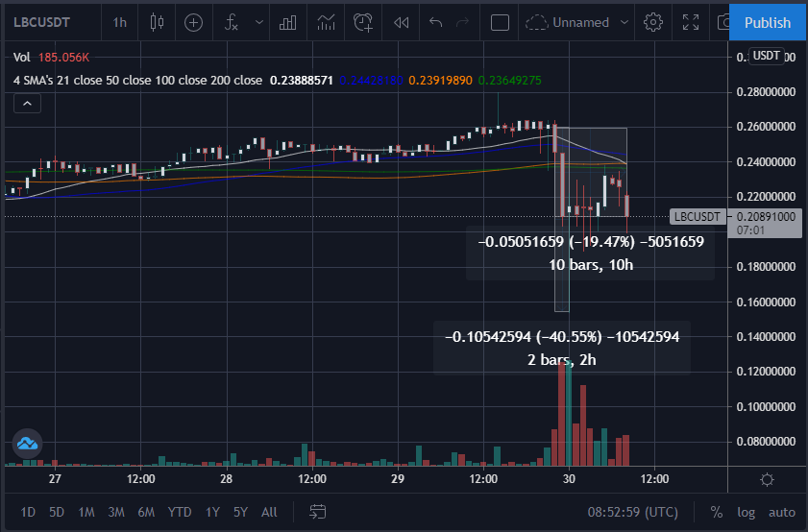Undo the last chart action
This screenshot has width=808, height=532.
tap(436, 22)
